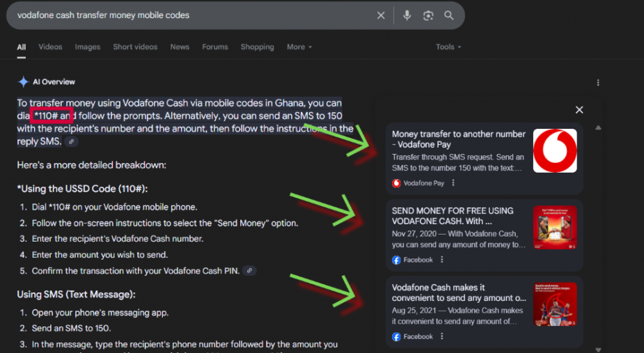Screen dimensions: 644x353
Task: Start voice search with microphone icon
Action: point(407,15)
